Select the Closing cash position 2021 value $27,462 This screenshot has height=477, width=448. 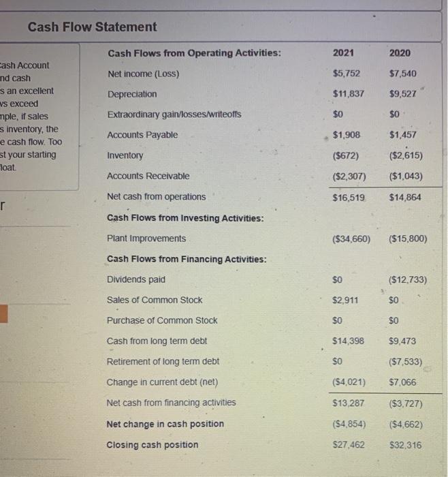tap(349, 445)
